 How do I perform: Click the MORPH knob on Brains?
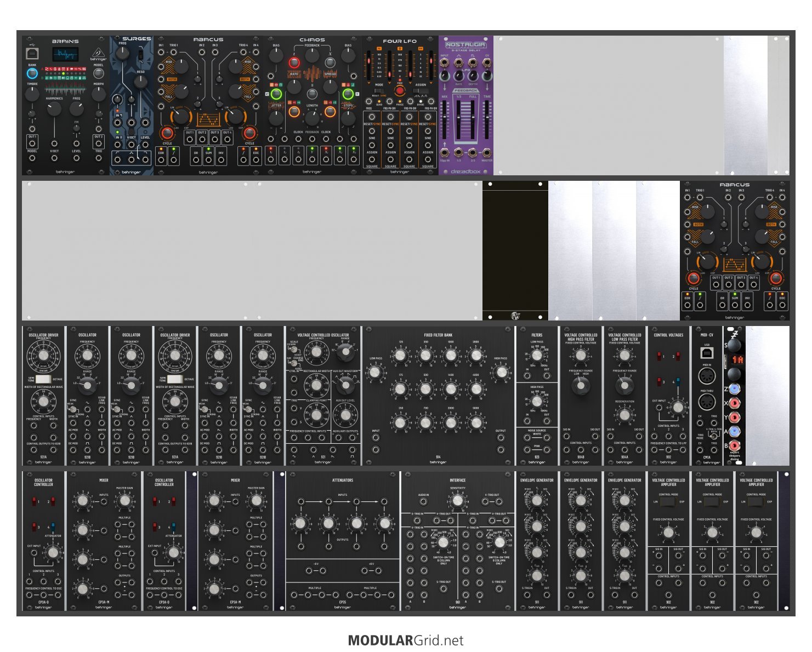click(x=99, y=95)
